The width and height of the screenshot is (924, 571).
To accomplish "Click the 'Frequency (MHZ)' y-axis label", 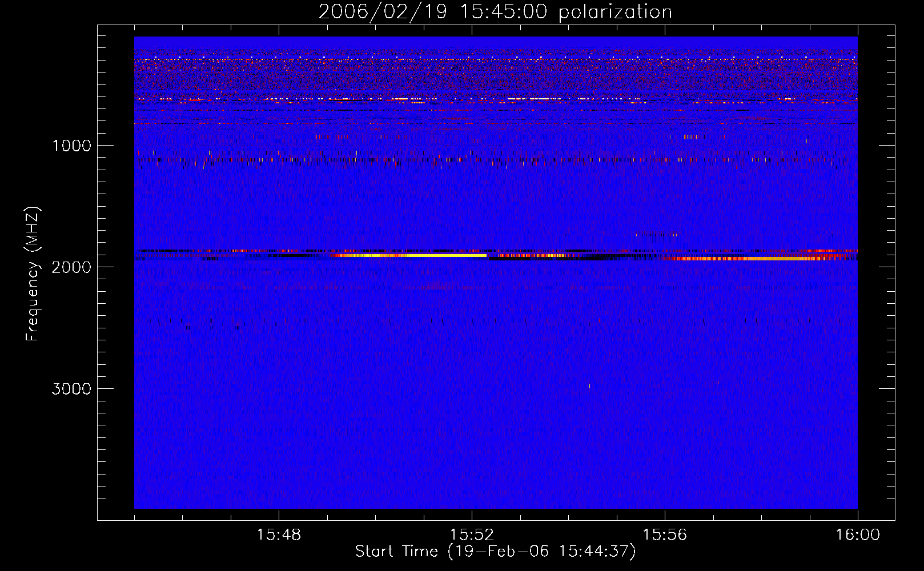I will [x=33, y=274].
